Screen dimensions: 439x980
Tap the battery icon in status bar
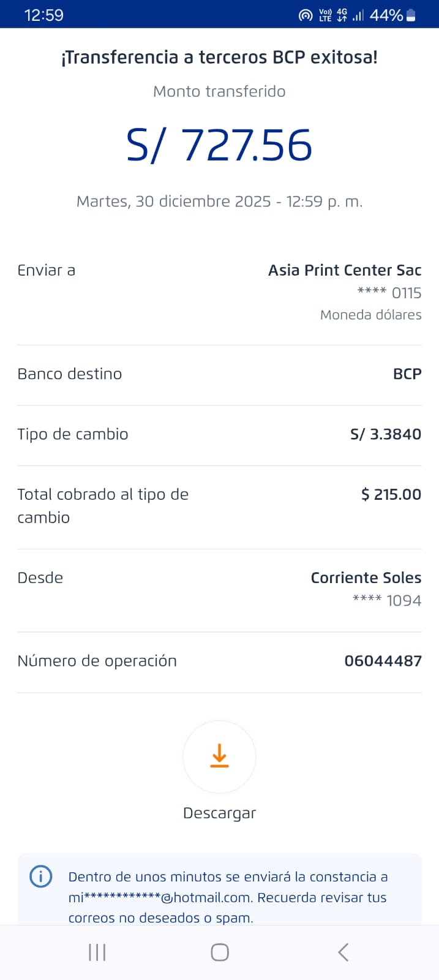tap(411, 15)
